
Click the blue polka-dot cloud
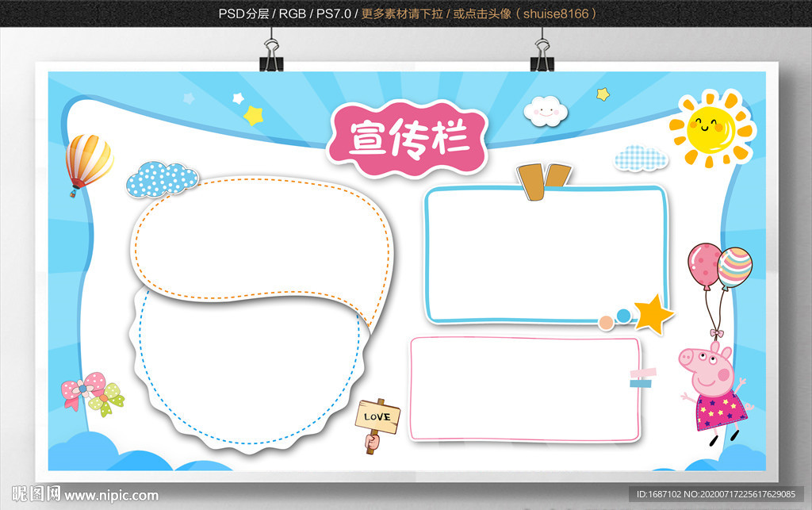[x=162, y=179]
